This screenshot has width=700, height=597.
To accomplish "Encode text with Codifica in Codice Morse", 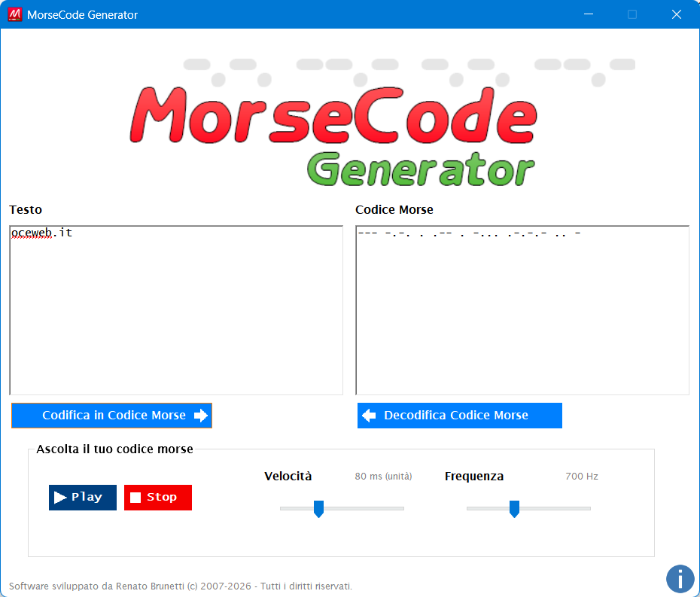I will point(111,416).
